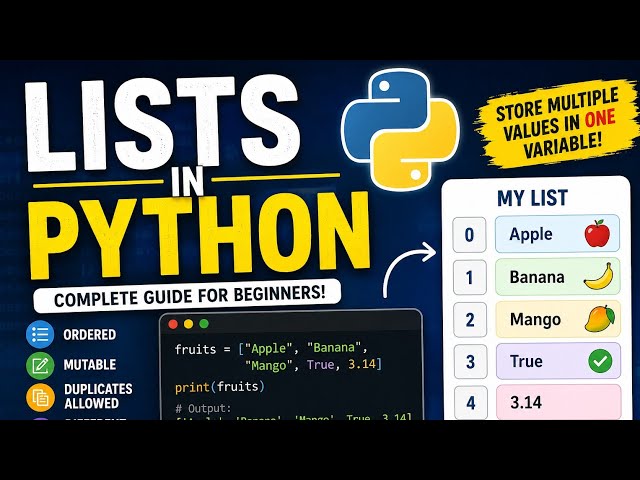Click the mango icon
This screenshot has width=640, height=480.
point(600,319)
